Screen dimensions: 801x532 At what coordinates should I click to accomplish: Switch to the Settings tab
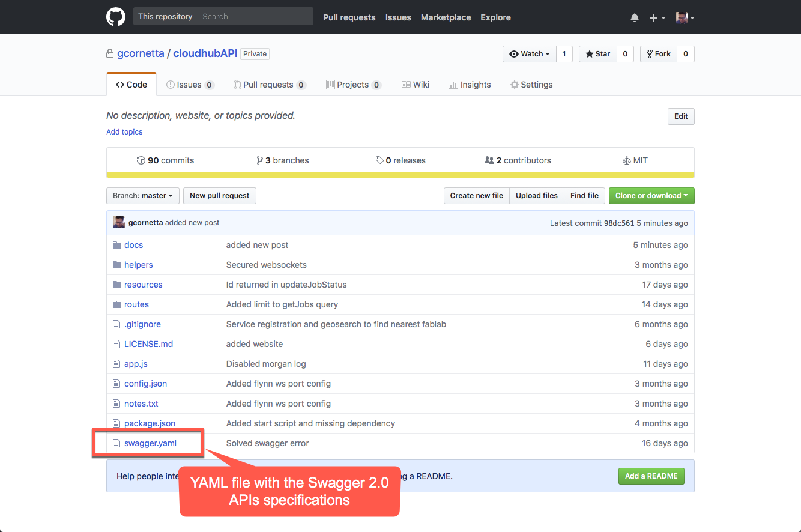(531, 85)
